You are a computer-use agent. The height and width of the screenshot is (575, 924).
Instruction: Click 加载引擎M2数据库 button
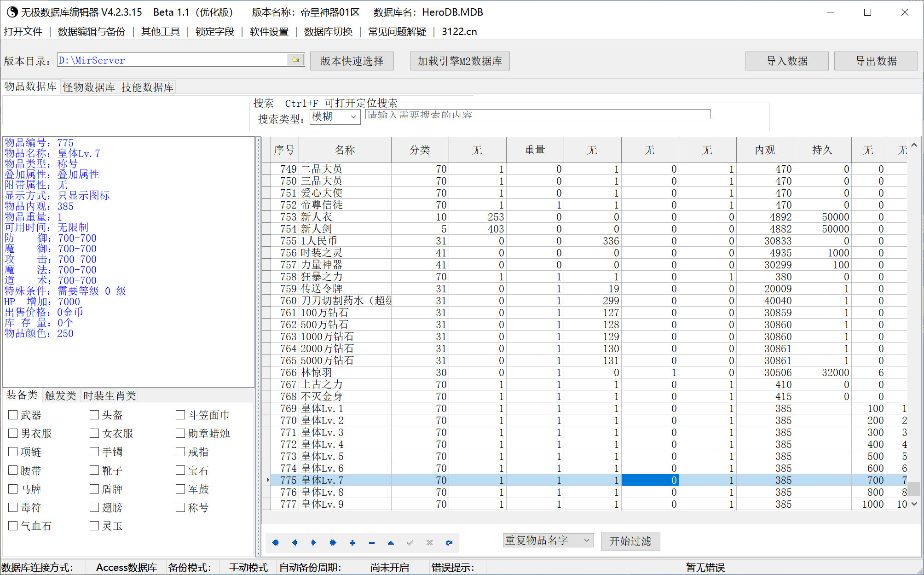pyautogui.click(x=460, y=61)
